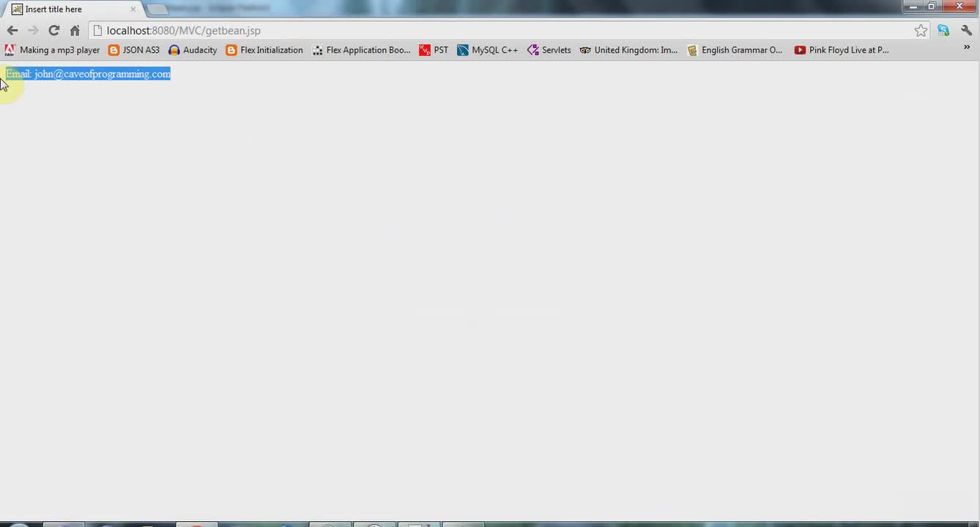Open the English Grammar O... bookmark
This screenshot has width=980, height=527.
[735, 50]
